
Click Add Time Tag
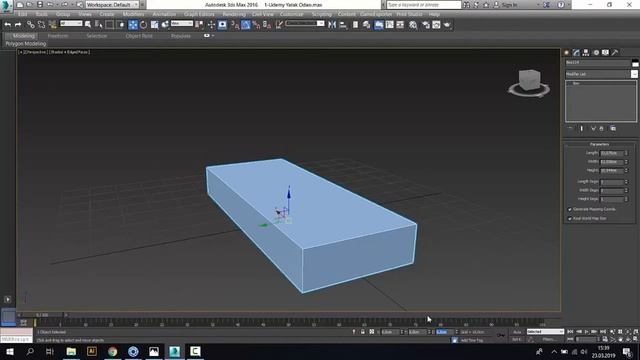(471, 340)
